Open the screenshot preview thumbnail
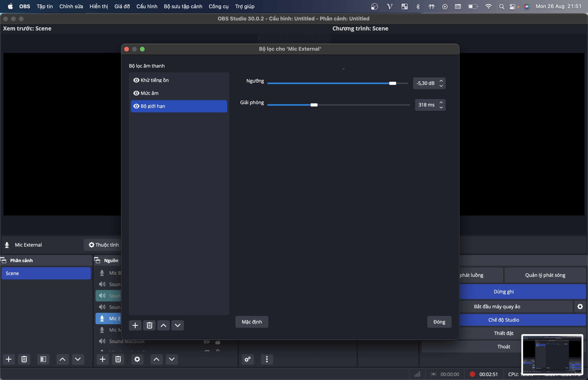The width and height of the screenshot is (588, 380). 552,354
